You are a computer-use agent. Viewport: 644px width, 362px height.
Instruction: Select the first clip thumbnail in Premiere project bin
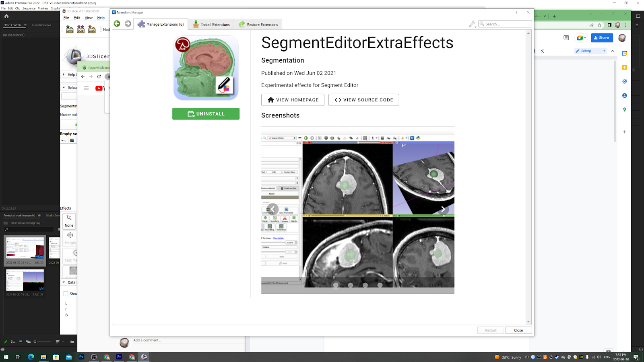point(25,248)
